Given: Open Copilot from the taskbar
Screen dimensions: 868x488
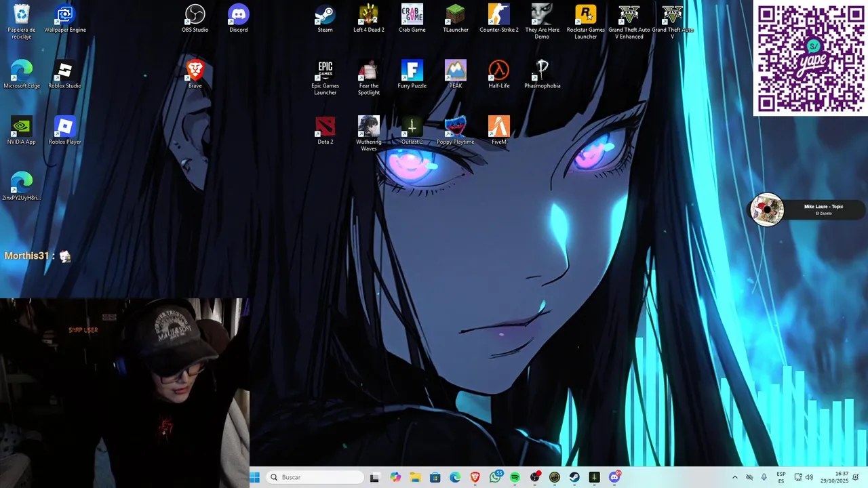Looking at the screenshot, I should (396, 477).
